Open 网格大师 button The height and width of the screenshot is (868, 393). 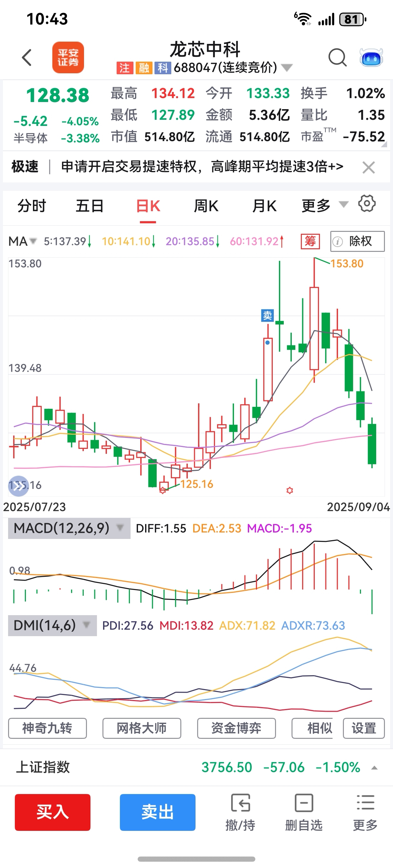coord(142,728)
